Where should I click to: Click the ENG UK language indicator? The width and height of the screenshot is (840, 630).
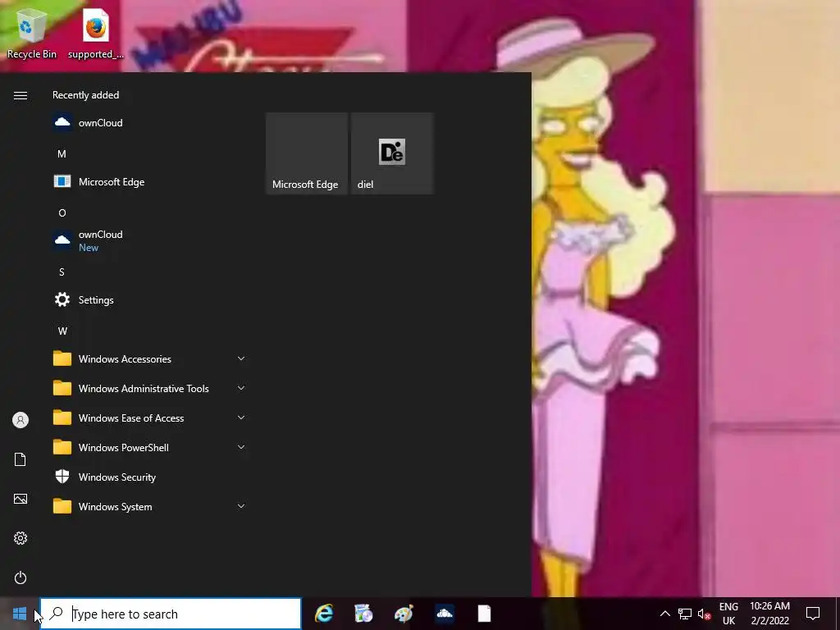tap(728, 614)
